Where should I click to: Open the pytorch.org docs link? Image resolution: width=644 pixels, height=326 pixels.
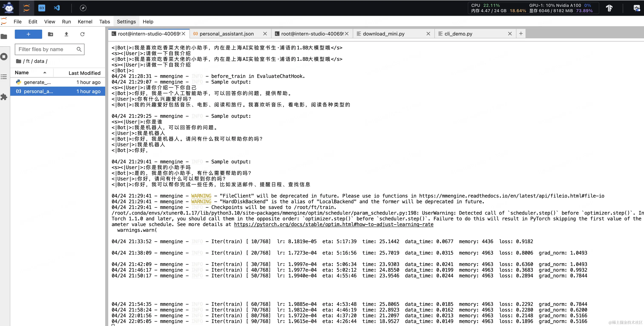pyautogui.click(x=333, y=224)
